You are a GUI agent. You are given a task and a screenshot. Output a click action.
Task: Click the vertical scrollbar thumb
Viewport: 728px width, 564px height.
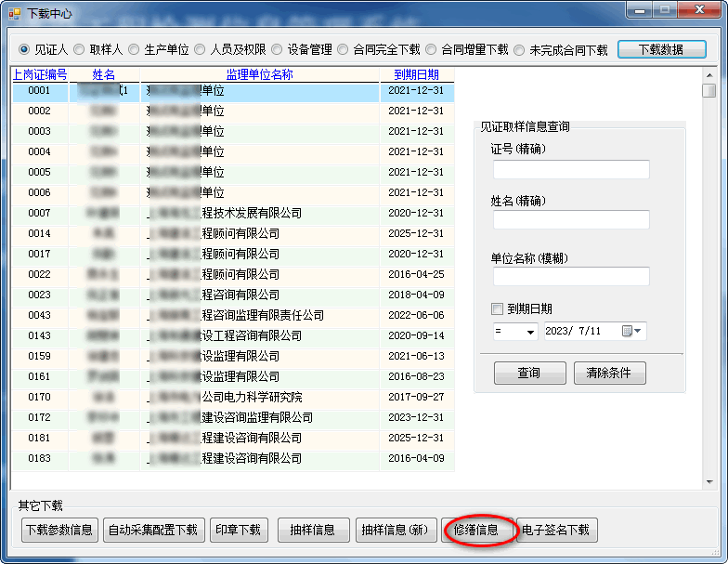709,91
